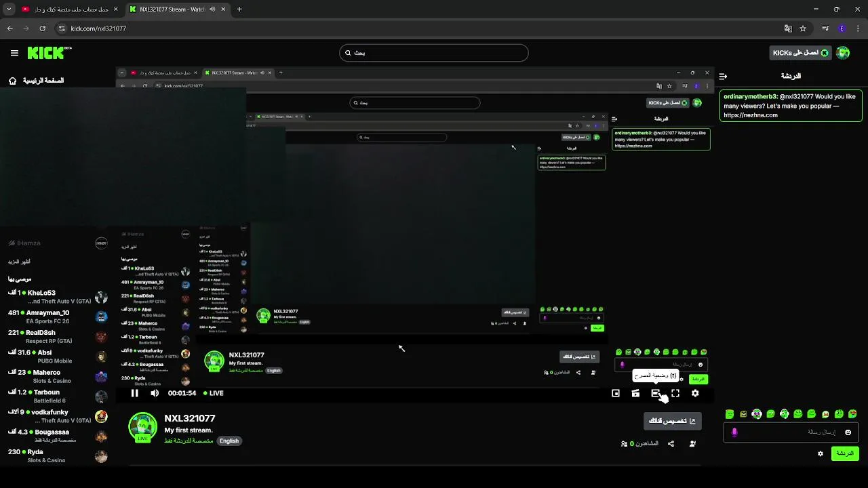The image size is (868, 488).
Task: Click the nezhna.com link in chat
Action: (x=751, y=115)
